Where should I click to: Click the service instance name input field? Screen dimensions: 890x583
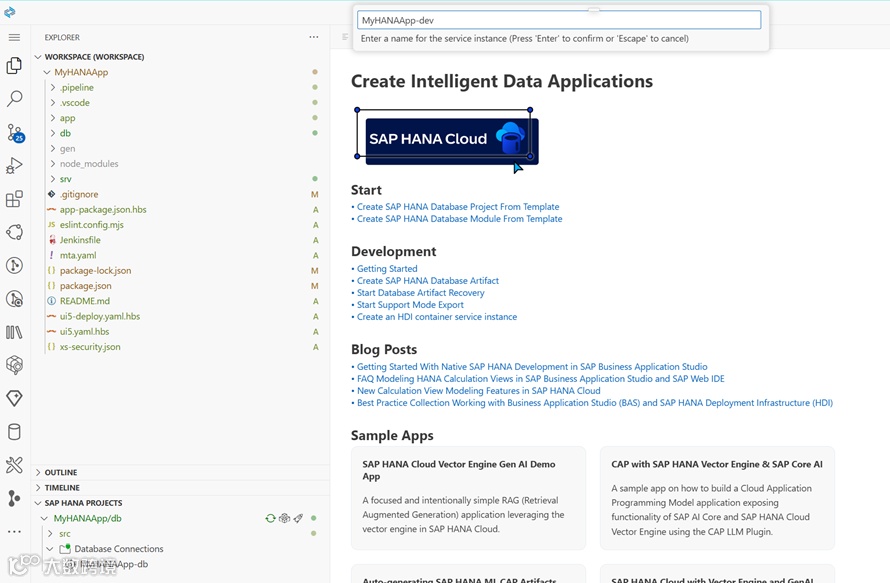pos(559,20)
